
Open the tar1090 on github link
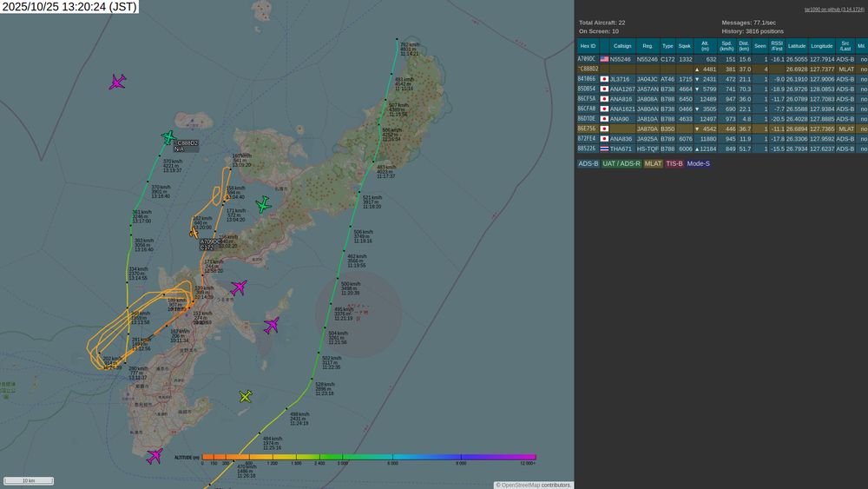click(832, 10)
